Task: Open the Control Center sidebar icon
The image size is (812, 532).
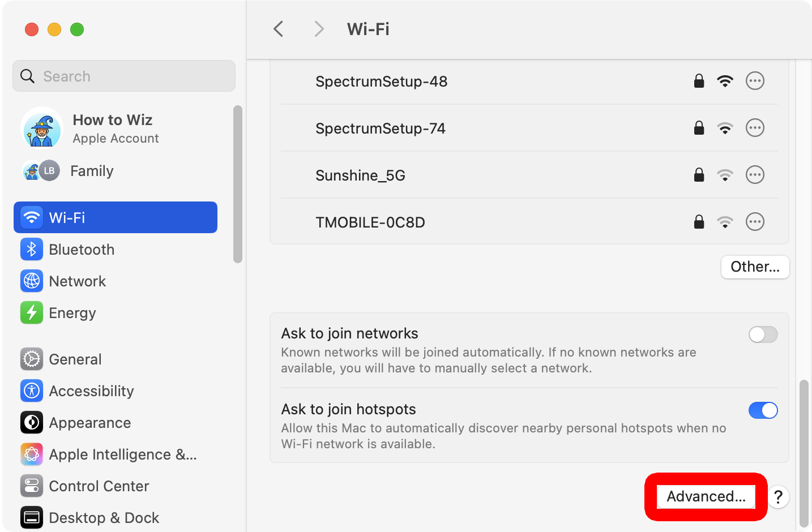Action: click(32, 486)
